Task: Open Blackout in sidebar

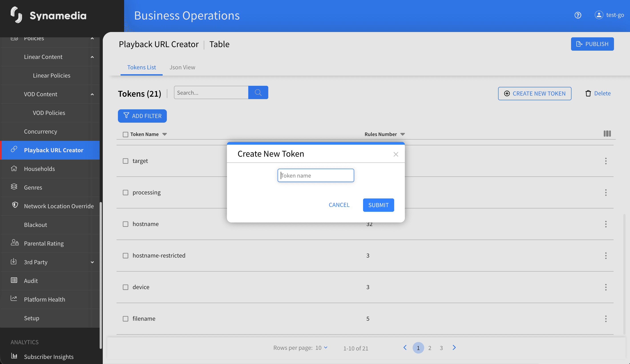Action: pyautogui.click(x=36, y=225)
